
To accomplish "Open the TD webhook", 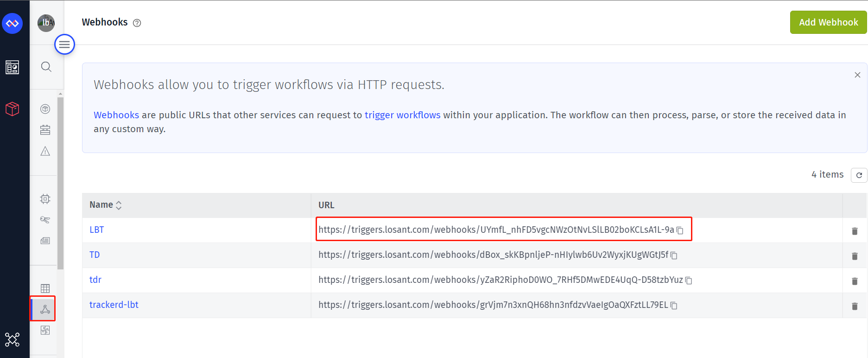I will pos(95,255).
